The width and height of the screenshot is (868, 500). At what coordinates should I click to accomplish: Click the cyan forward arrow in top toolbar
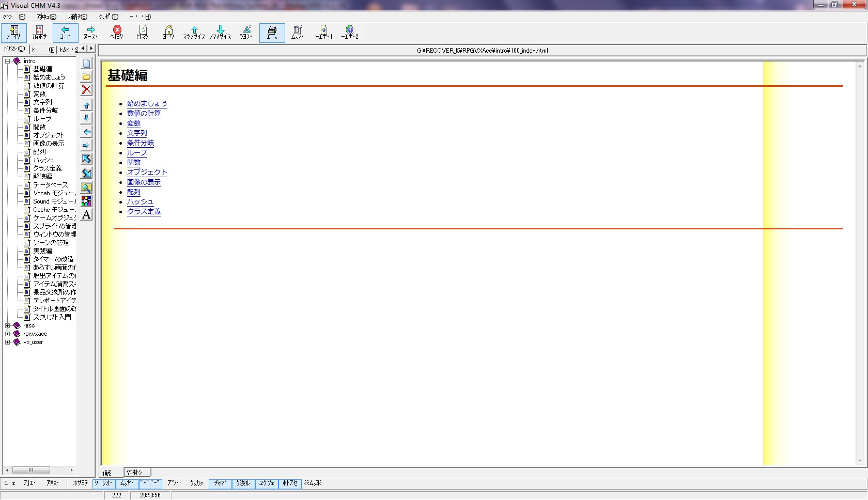91,33
